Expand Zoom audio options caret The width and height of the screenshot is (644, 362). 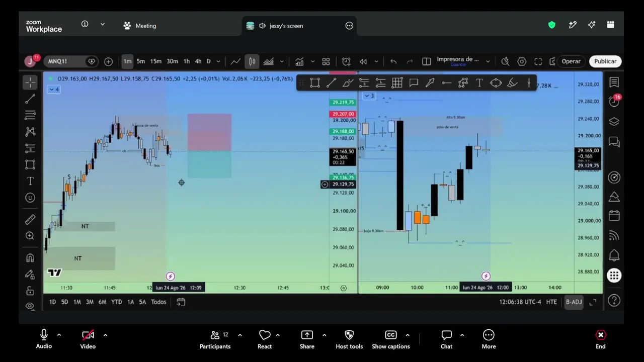click(59, 335)
